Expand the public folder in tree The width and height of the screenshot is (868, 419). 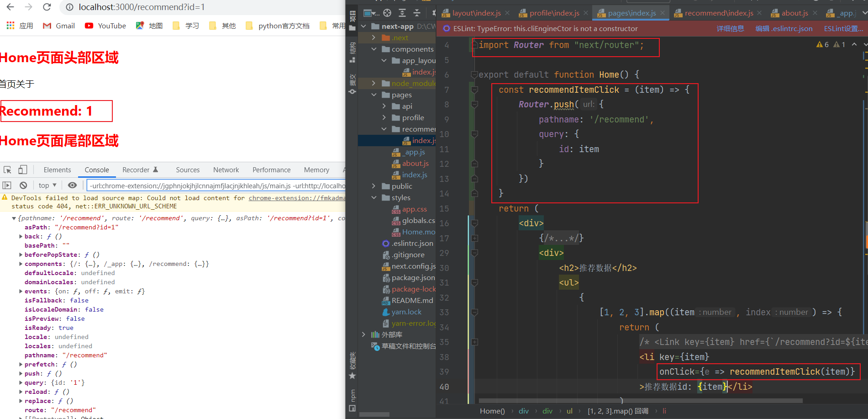[x=374, y=186]
